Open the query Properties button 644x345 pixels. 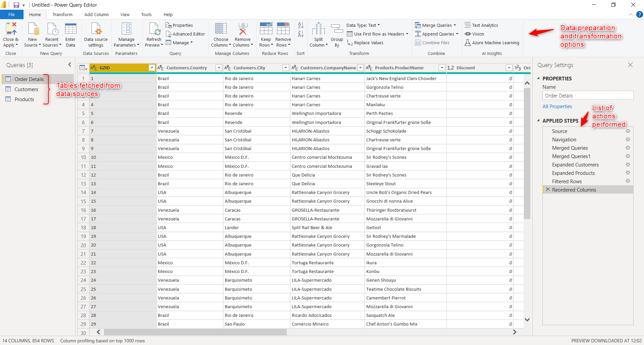tap(179, 25)
